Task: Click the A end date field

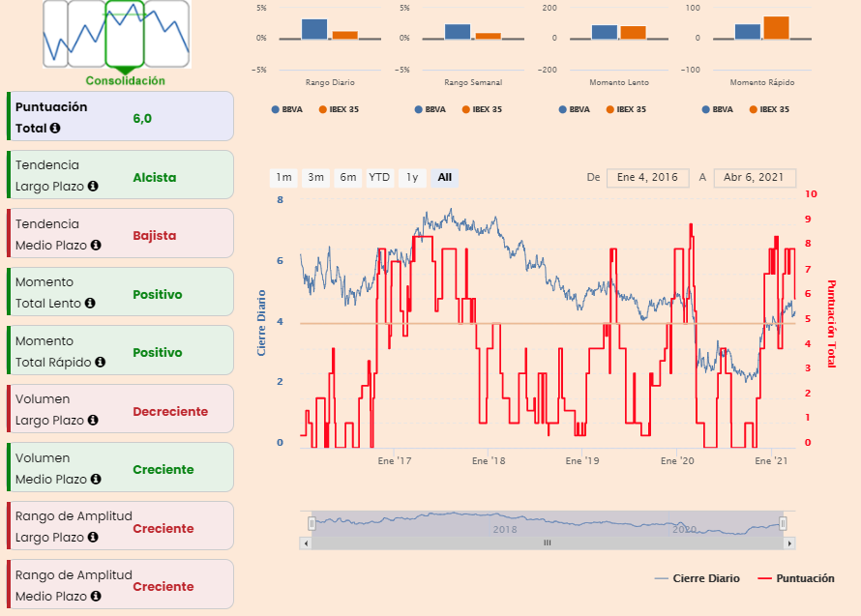Action: 754,177
